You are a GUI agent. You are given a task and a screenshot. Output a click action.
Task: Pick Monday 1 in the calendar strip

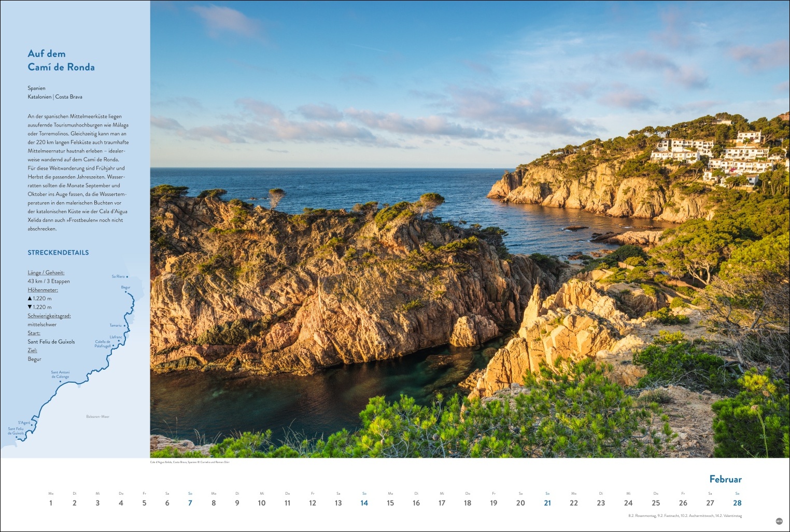[x=51, y=503]
